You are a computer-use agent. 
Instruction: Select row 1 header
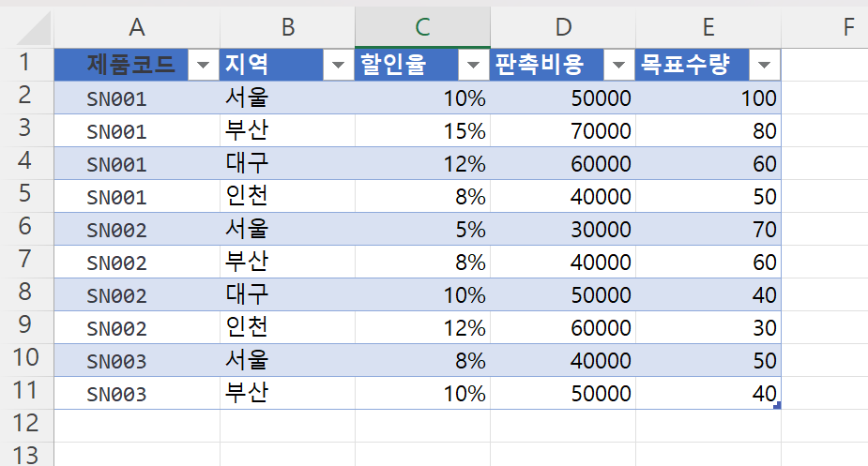(25, 63)
